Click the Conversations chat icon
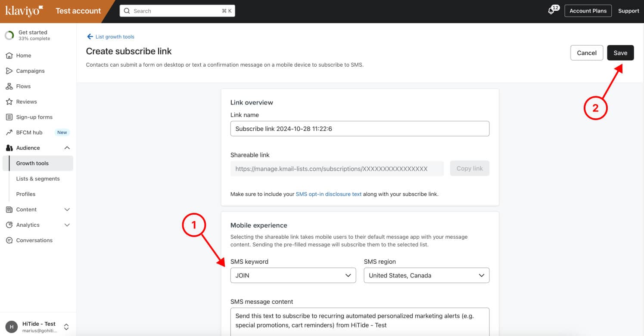Image resolution: width=644 pixels, height=336 pixels. [x=9, y=240]
